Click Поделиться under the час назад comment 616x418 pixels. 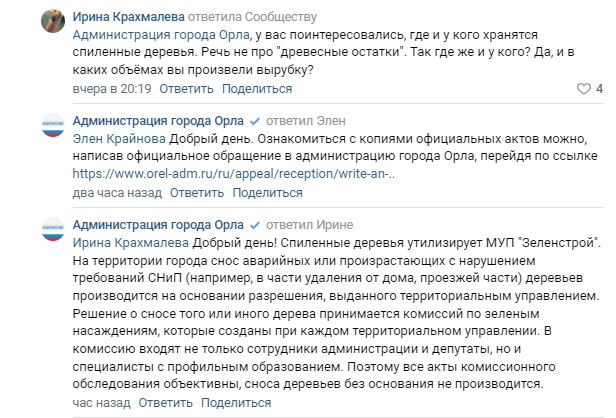[236, 403]
